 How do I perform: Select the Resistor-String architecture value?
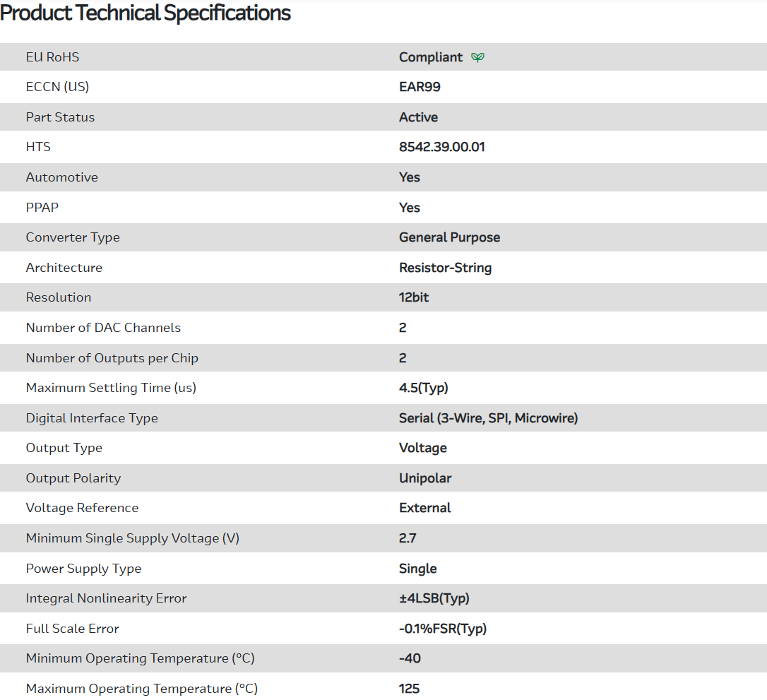click(445, 268)
